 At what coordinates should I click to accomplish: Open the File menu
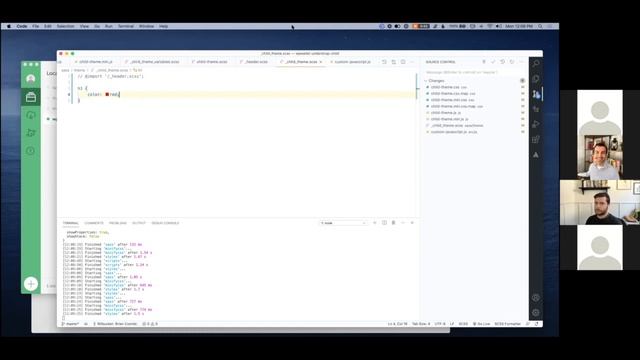tap(36, 26)
